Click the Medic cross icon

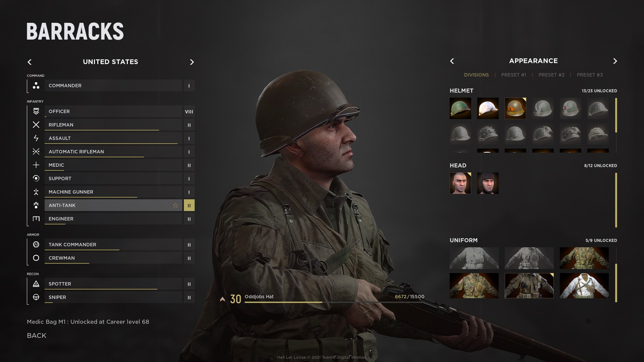pos(36,165)
